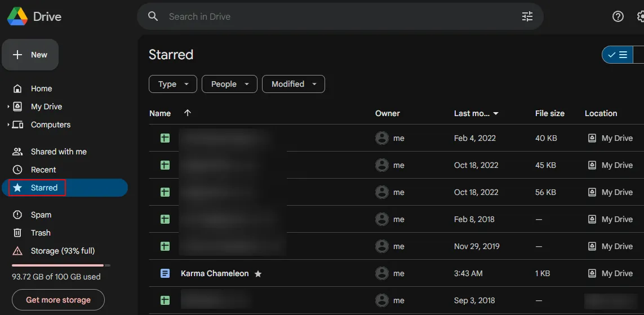Open the Help question mark icon
The image size is (644, 315).
coord(618,16)
